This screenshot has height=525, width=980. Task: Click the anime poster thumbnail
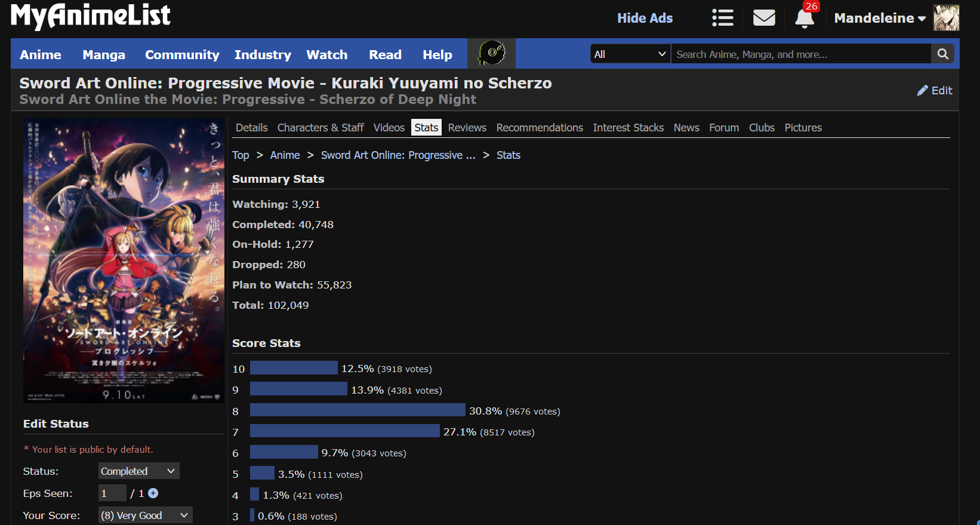[124, 260]
